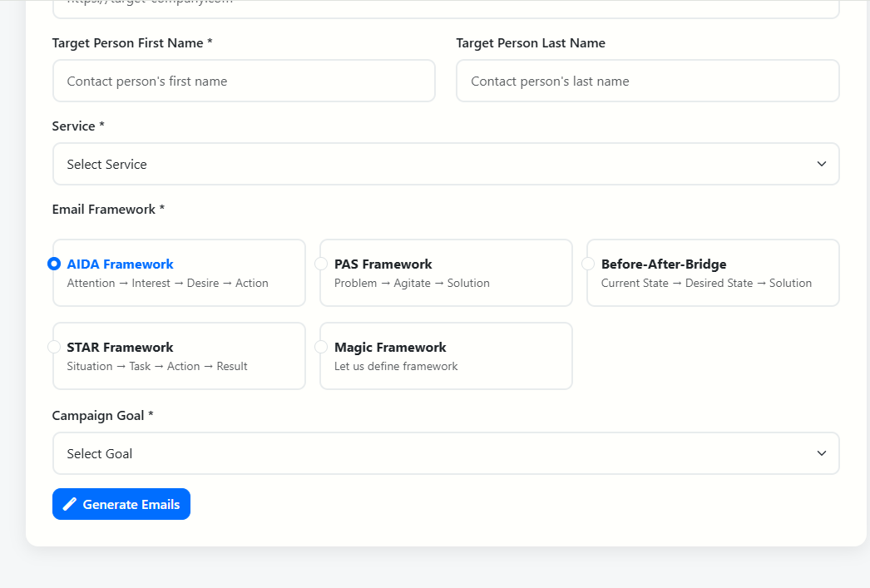Click the pencil icon on Generate Emails
This screenshot has width=870, height=588.
69,503
